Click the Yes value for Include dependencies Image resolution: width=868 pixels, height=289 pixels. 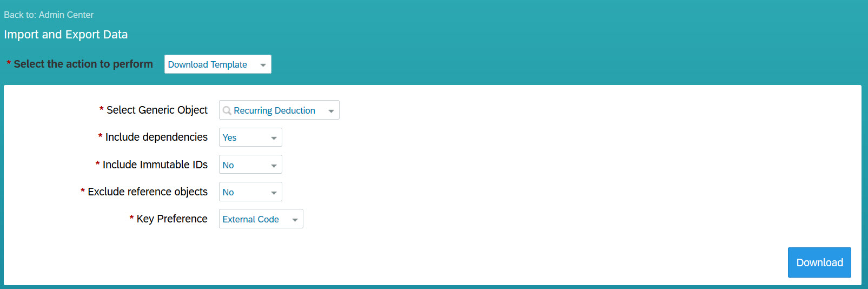(x=229, y=137)
